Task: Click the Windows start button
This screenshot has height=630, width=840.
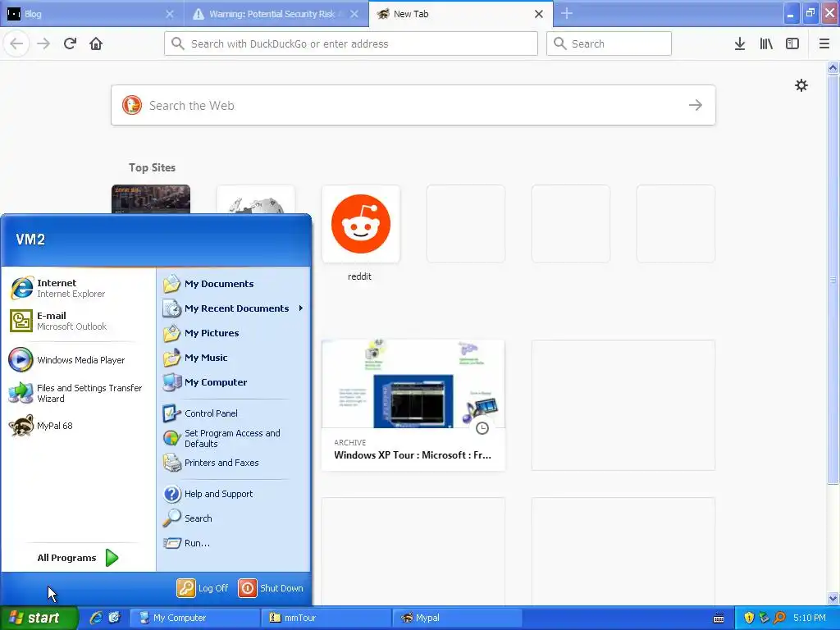Action: pyautogui.click(x=39, y=618)
